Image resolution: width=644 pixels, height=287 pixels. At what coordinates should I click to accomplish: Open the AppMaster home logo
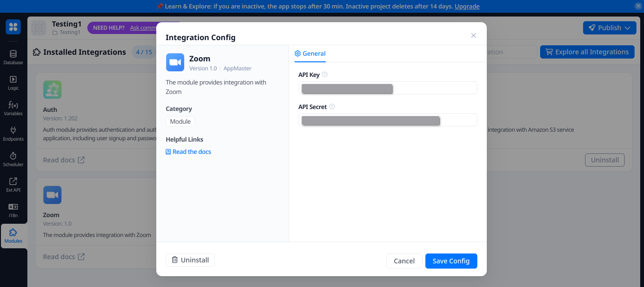(x=13, y=27)
